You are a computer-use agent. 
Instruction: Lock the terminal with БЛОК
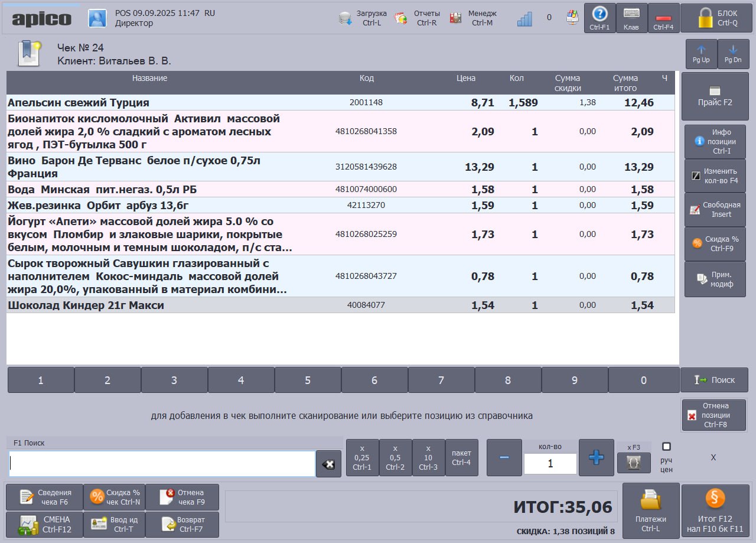point(716,18)
